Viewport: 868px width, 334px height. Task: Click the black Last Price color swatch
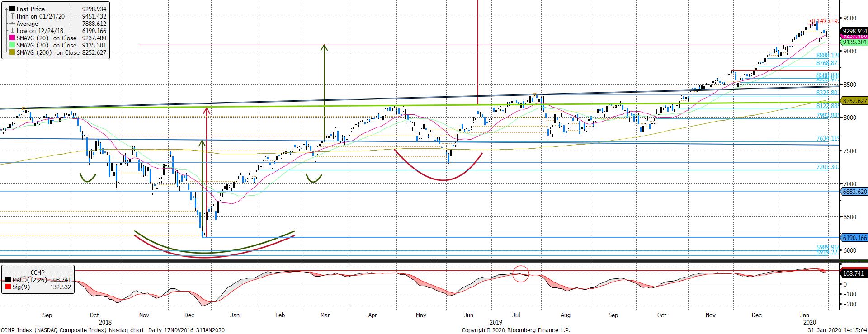click(x=11, y=9)
